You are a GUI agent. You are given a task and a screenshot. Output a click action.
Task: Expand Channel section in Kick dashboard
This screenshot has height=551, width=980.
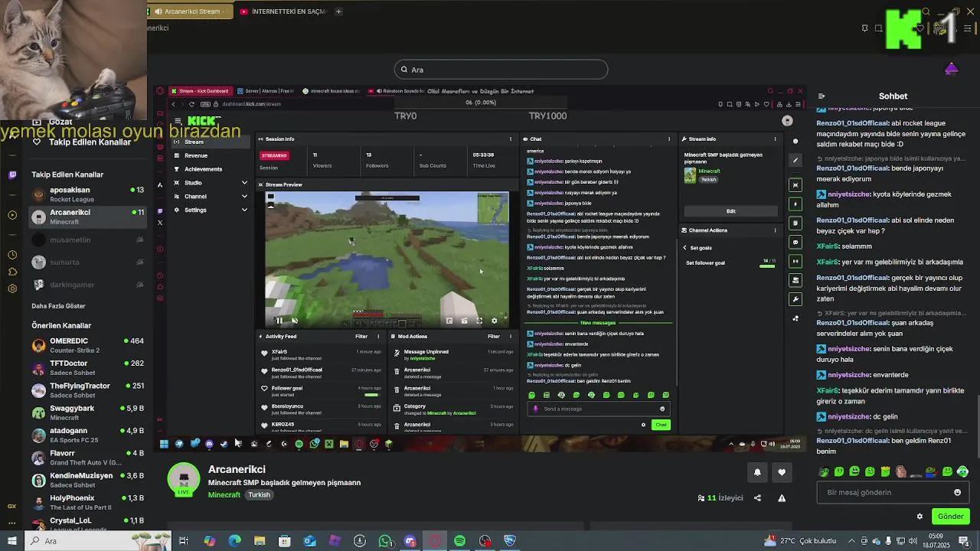click(x=211, y=197)
